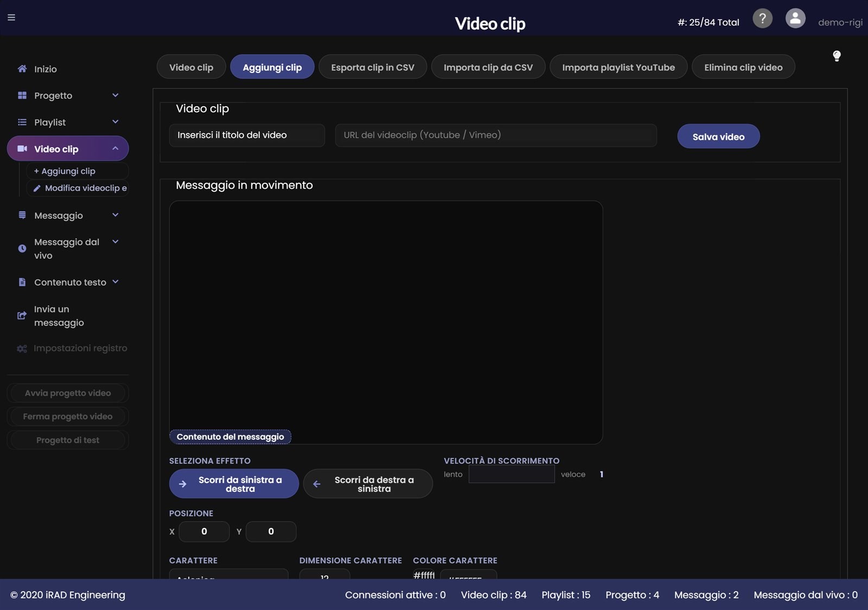
Task: Collapse the Video clip submenu chevron
Action: [x=115, y=149]
